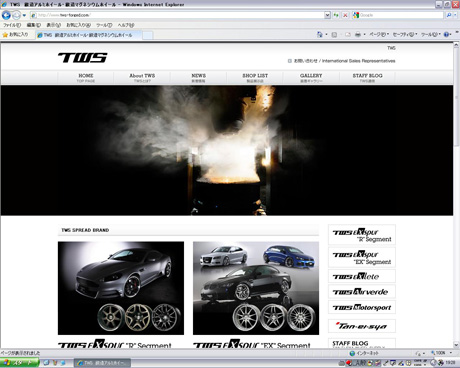Click the Aston Martin EXspur R thumbnail
Image resolution: width=460 pixels, height=368 pixels.
click(x=121, y=288)
